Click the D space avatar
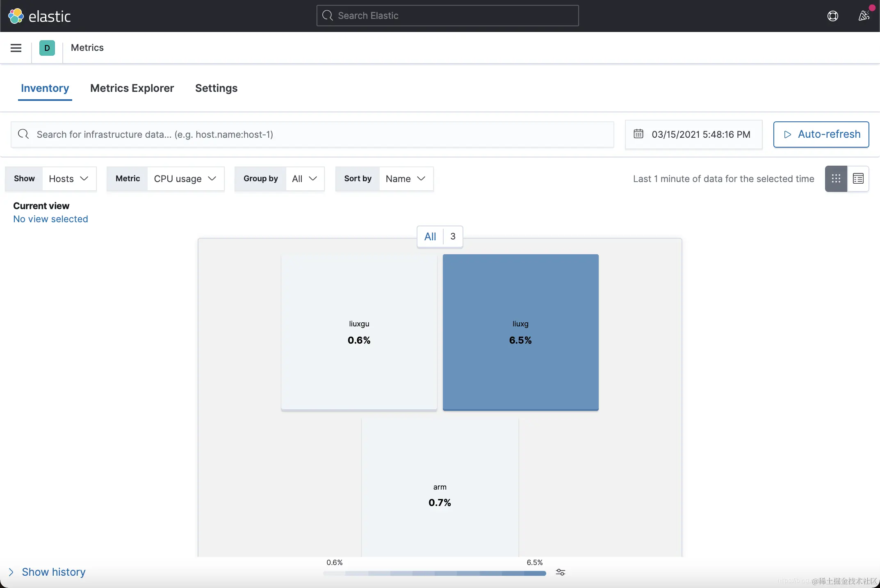 [47, 48]
